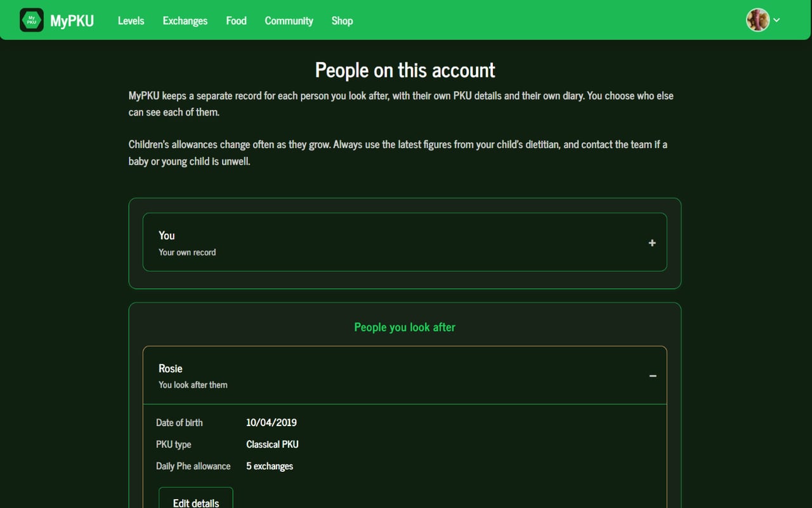
Task: Click the MyPKU hexagon logo icon
Action: 32,20
